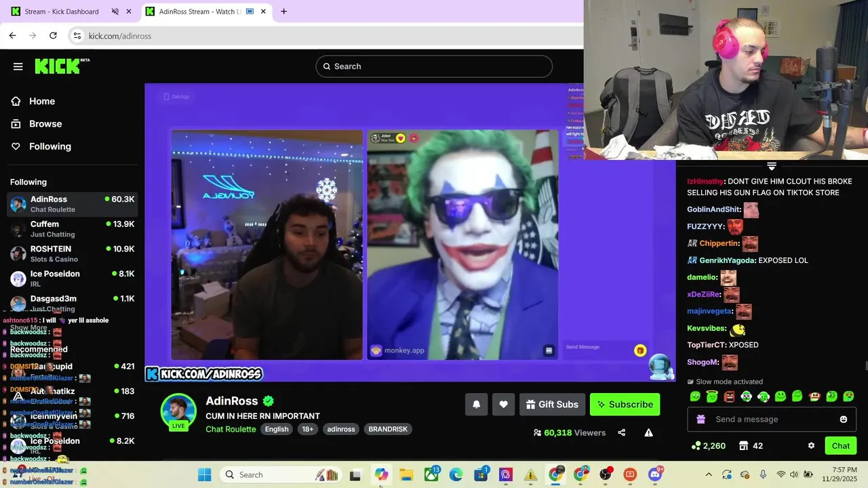Open Windows Start menu

click(x=204, y=475)
